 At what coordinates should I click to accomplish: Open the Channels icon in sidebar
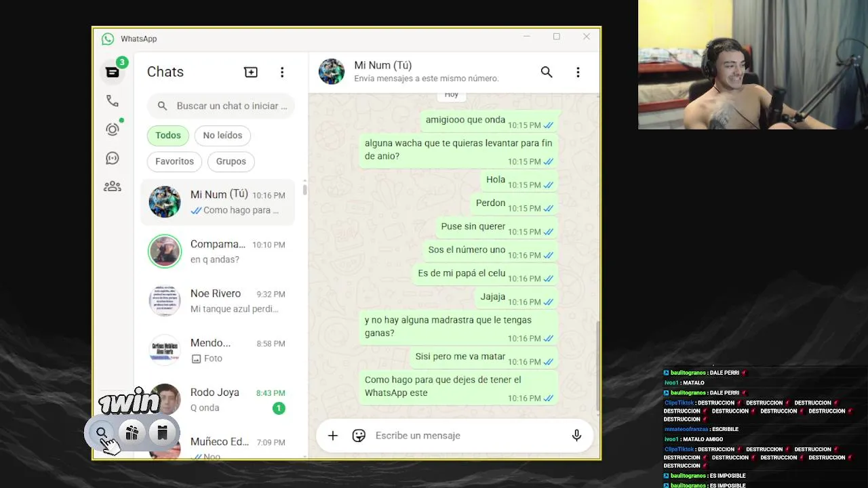113,158
